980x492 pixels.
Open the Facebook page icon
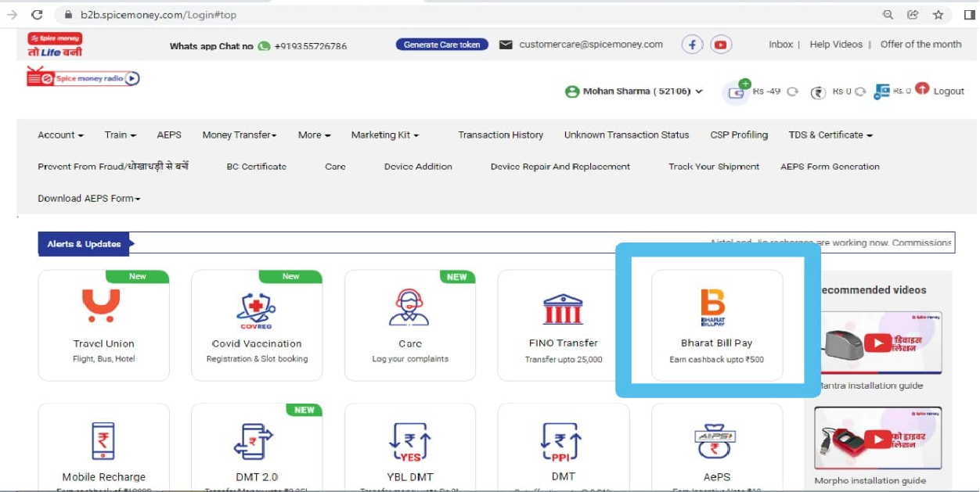pyautogui.click(x=692, y=45)
